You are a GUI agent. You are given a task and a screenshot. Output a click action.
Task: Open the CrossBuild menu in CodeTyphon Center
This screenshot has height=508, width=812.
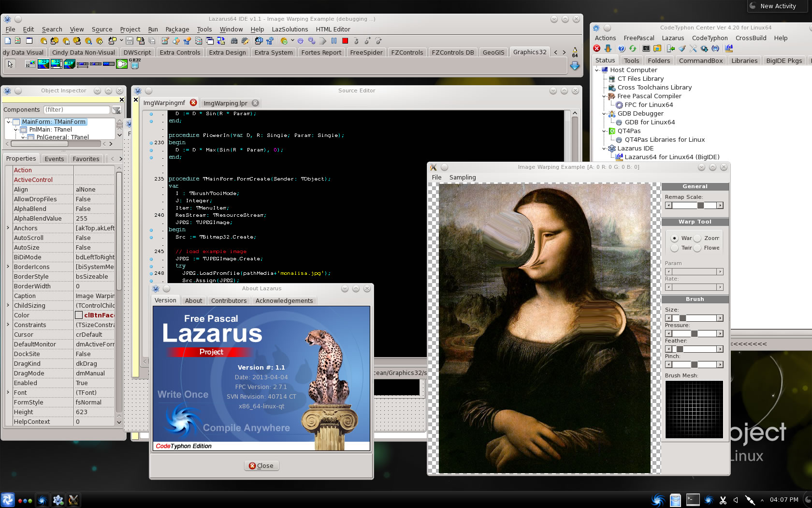(751, 38)
